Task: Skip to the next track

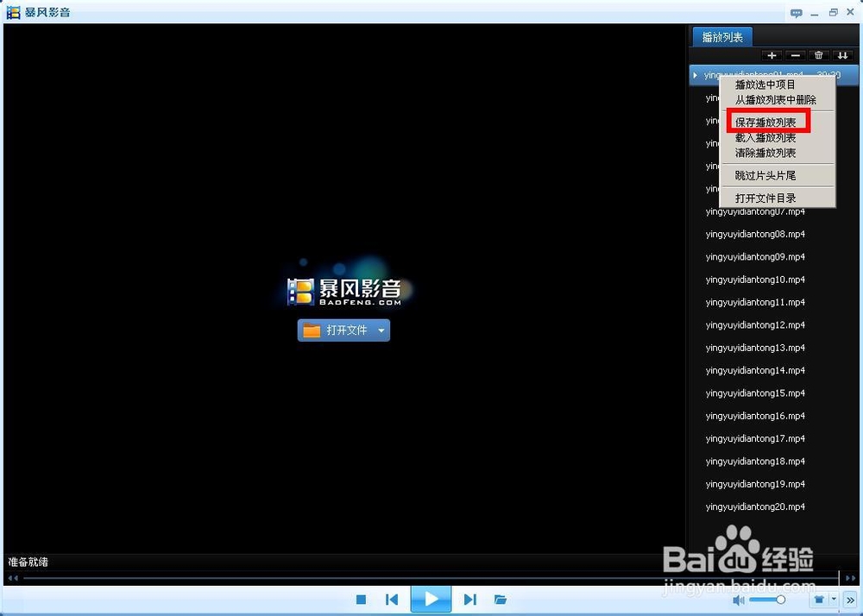Action: (469, 600)
